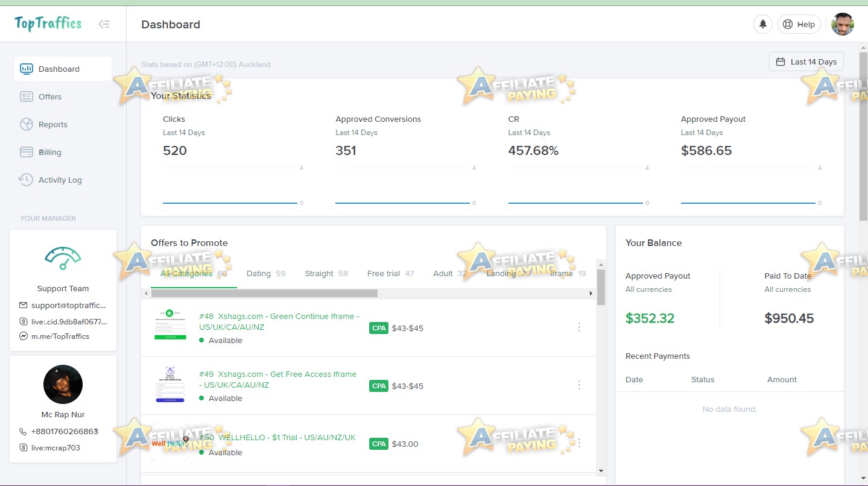The height and width of the screenshot is (486, 868).
Task: Switch to the Adult tab
Action: point(450,273)
